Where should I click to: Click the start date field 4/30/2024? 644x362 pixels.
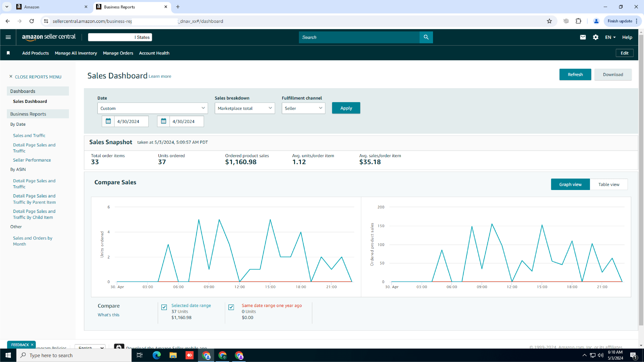pos(131,121)
